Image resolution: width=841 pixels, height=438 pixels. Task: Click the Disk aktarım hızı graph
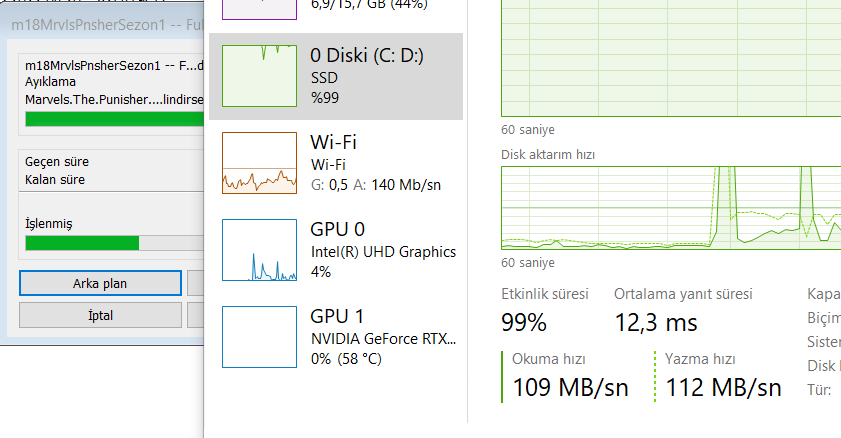(x=670, y=208)
